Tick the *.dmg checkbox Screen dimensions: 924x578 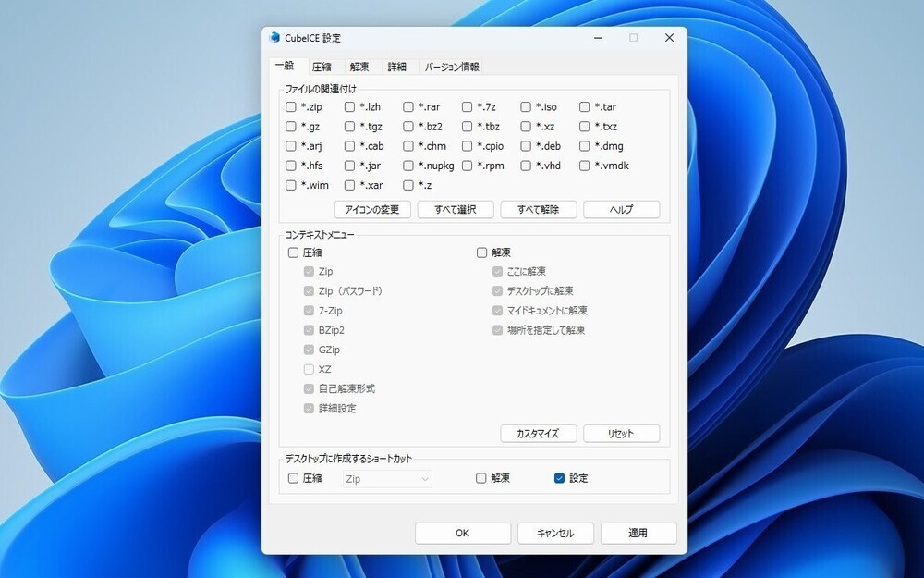[585, 146]
